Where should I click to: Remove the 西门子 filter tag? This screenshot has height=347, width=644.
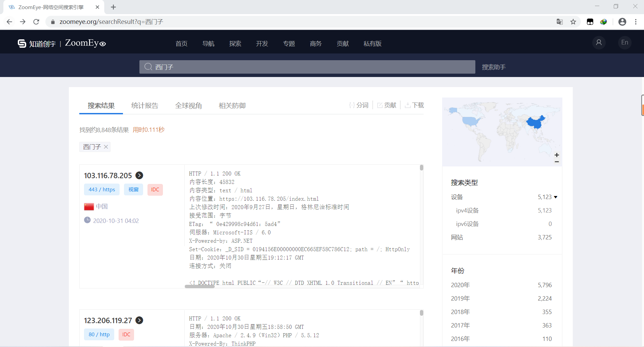(x=106, y=147)
